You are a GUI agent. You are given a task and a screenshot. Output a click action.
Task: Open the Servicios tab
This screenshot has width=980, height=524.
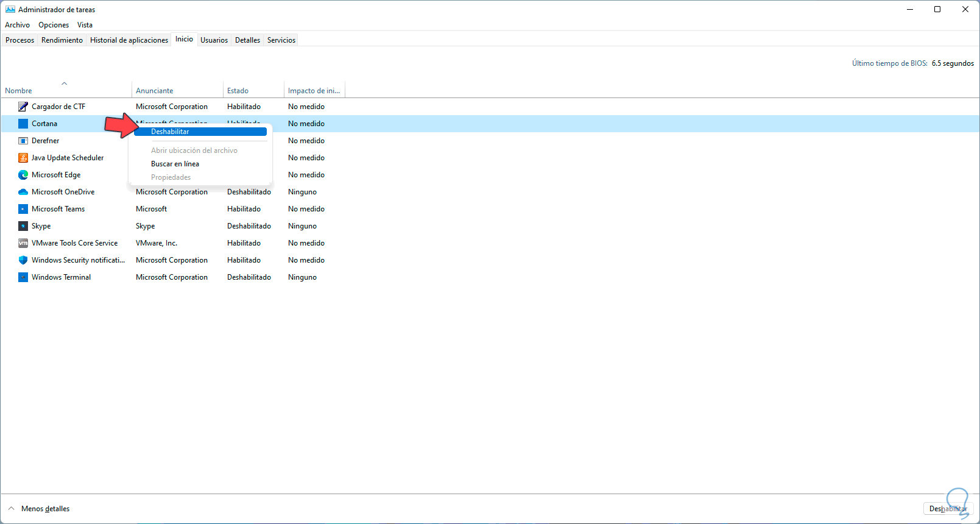(x=281, y=40)
